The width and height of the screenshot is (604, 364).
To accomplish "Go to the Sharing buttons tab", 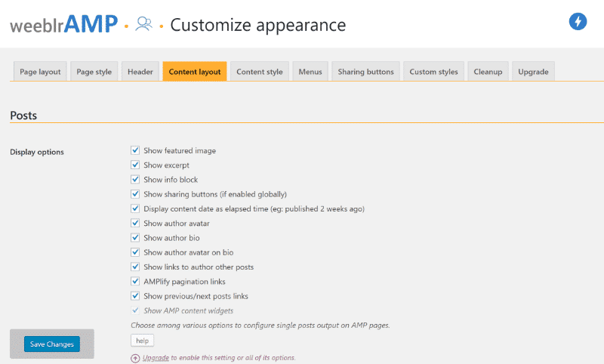I will click(x=365, y=72).
